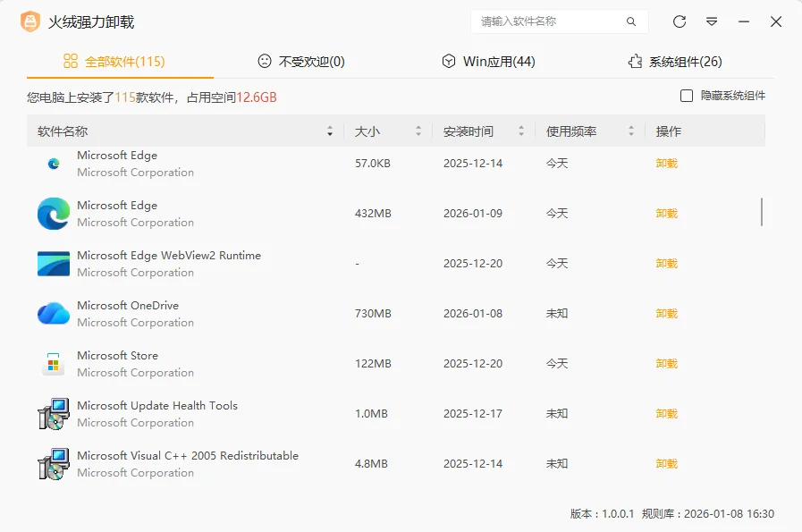This screenshot has height=532, width=802.
Task: Enable the 隐藏系统组件 checkbox
Action: point(687,96)
